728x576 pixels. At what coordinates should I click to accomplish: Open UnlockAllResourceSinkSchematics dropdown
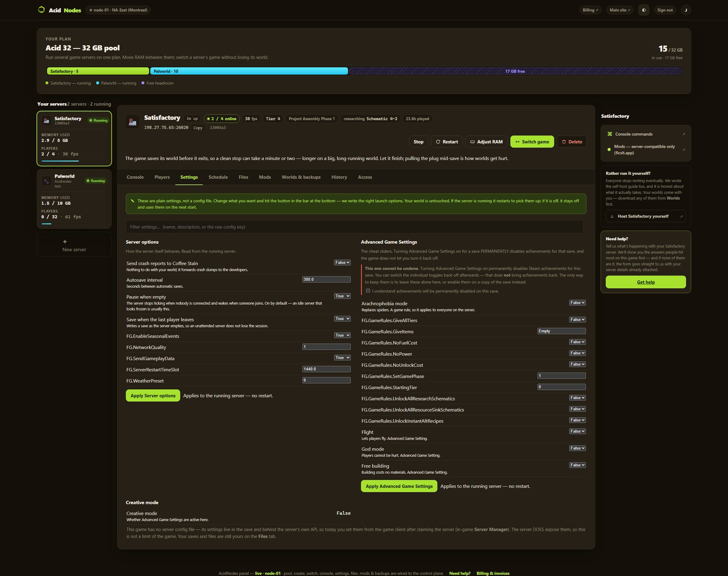pyautogui.click(x=577, y=409)
